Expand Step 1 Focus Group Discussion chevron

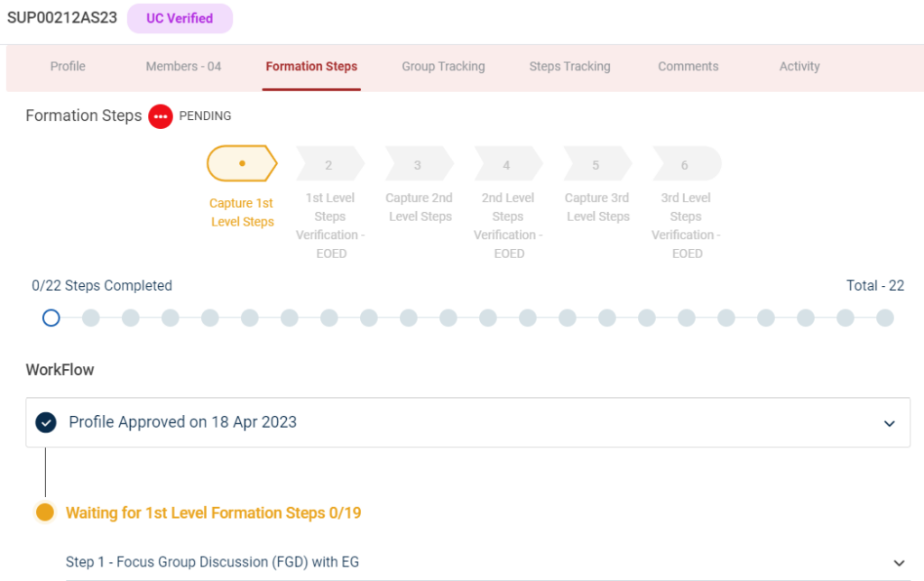pos(898,562)
